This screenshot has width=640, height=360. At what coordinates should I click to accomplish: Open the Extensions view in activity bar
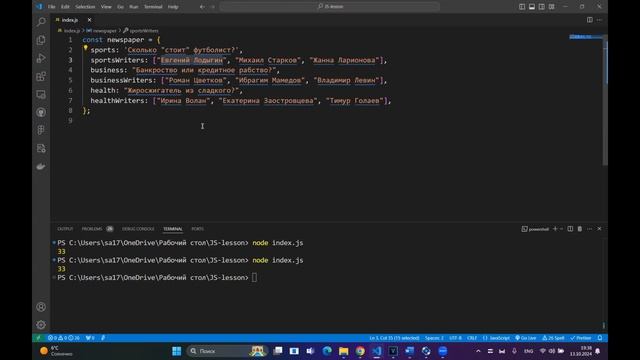coord(41,76)
